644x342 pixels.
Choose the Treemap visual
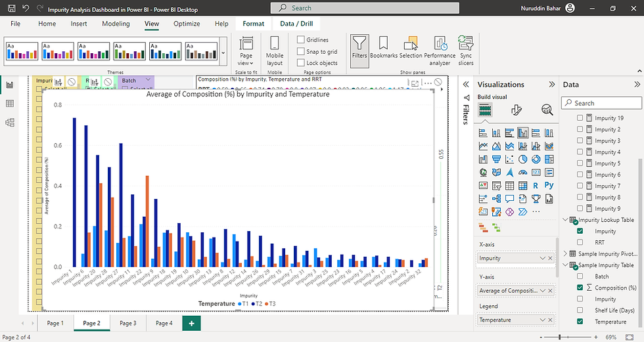[549, 159]
